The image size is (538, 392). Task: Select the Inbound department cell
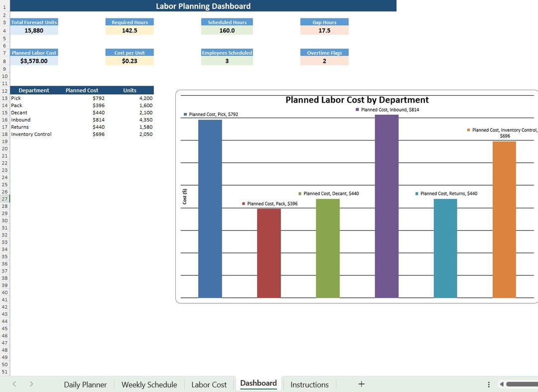[x=34, y=120]
